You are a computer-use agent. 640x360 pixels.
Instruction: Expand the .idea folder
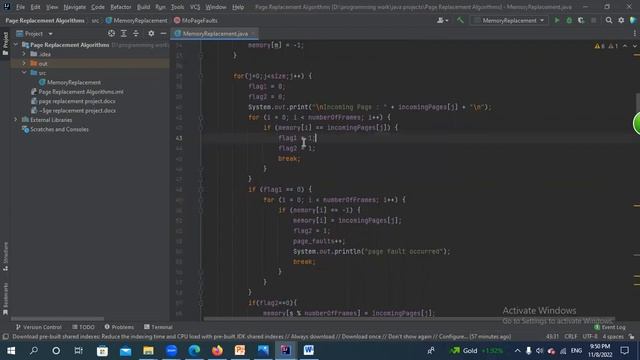[x=24, y=54]
